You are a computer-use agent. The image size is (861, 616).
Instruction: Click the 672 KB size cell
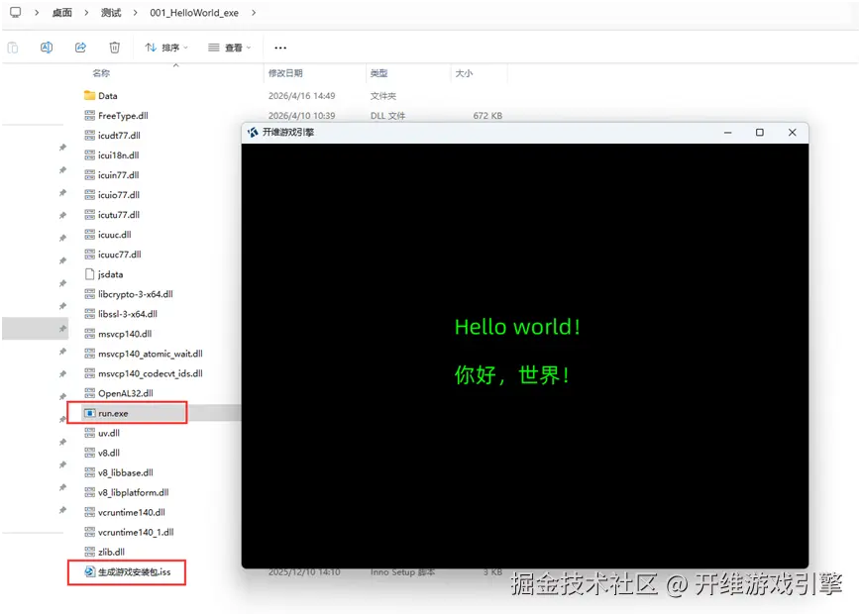[487, 115]
